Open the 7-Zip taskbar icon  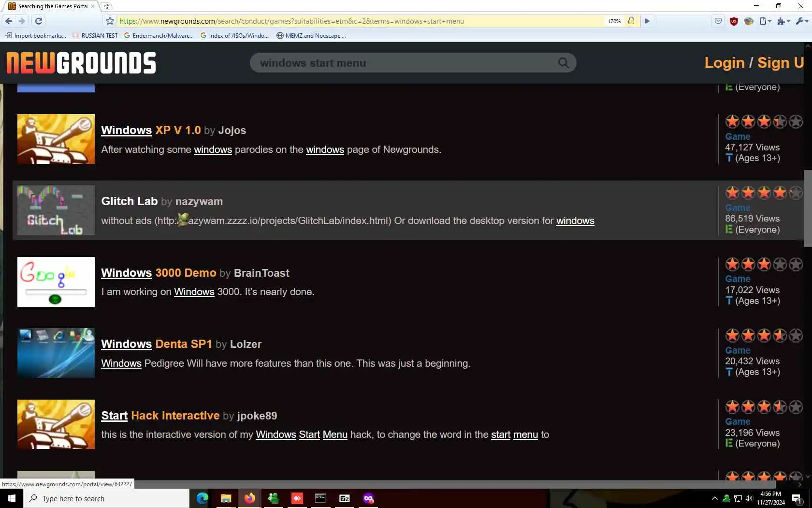(345, 498)
